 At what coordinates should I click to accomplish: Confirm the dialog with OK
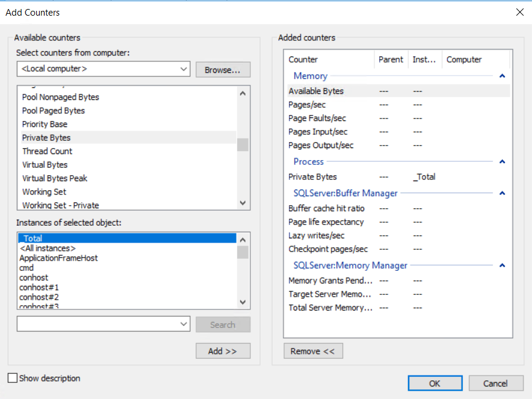coord(435,383)
